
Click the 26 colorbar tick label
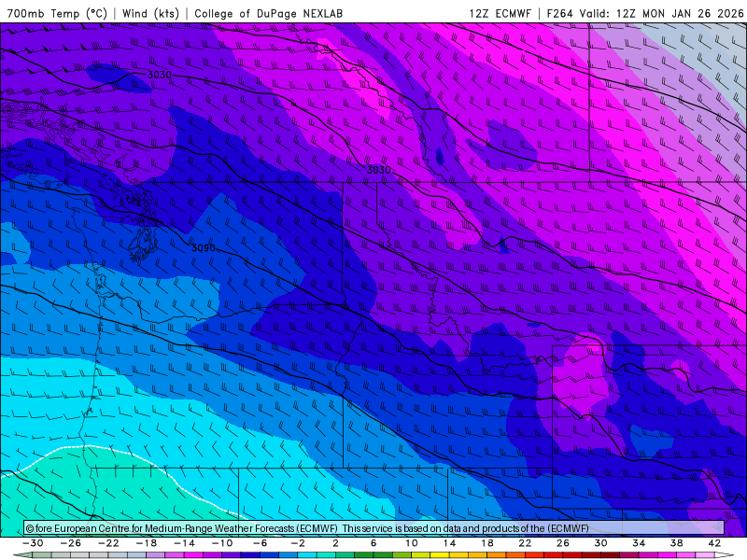pos(563,543)
